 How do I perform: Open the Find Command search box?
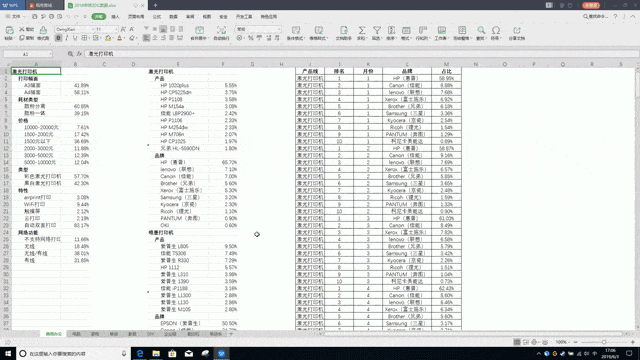point(596,17)
